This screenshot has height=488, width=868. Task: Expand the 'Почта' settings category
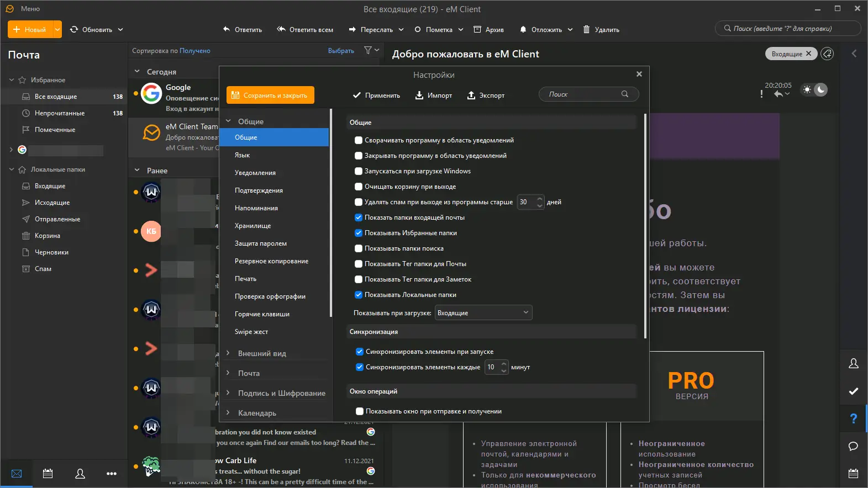click(x=228, y=373)
